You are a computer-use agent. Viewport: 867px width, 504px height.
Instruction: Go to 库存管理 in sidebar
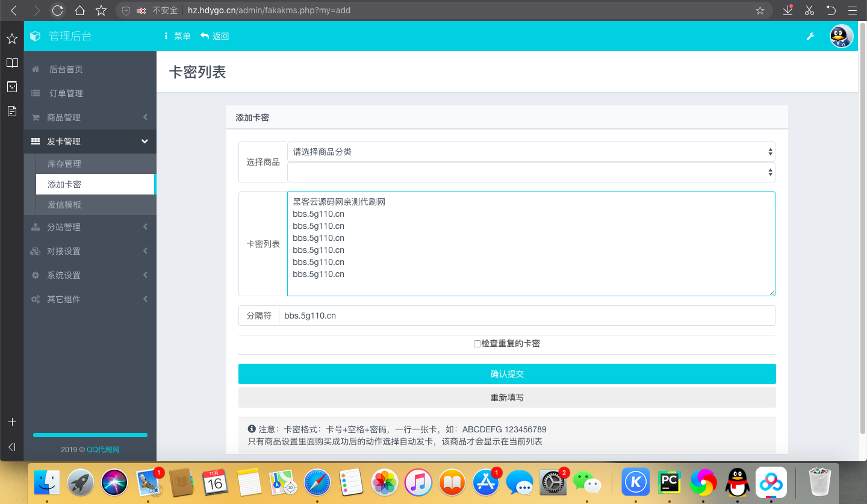coord(64,164)
